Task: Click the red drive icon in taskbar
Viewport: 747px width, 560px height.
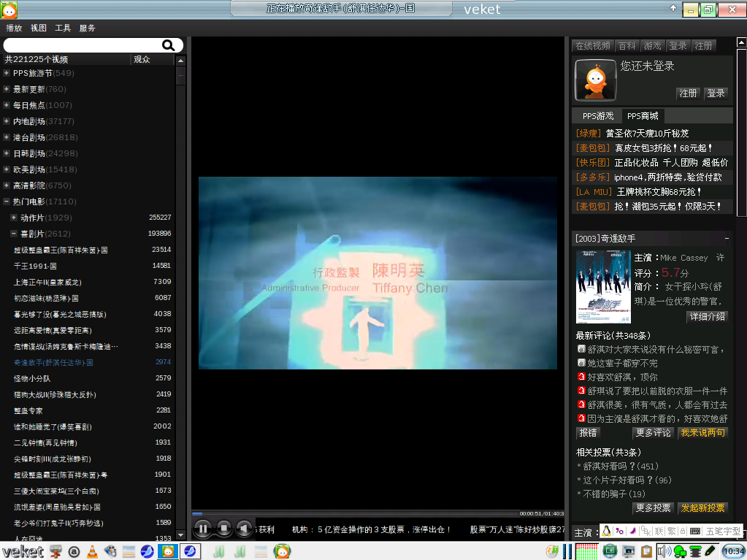Action: 55,552
